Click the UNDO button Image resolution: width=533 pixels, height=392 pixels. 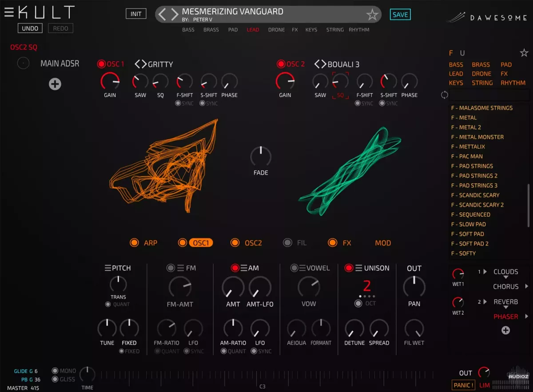(x=30, y=28)
